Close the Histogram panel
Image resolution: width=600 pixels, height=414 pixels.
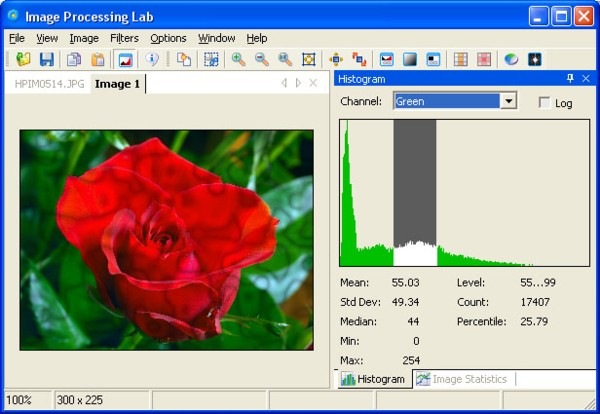(586, 78)
